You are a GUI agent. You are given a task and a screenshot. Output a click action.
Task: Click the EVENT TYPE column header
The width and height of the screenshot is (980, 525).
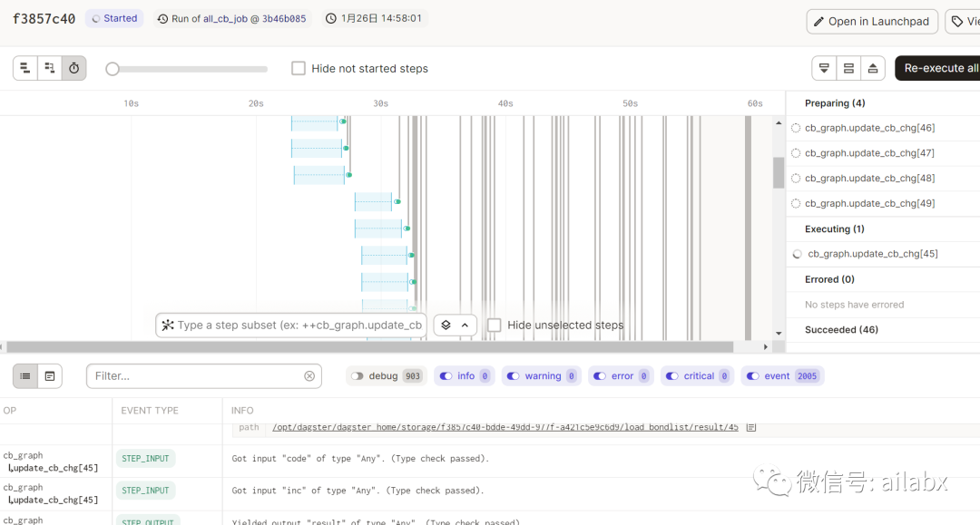pos(150,410)
